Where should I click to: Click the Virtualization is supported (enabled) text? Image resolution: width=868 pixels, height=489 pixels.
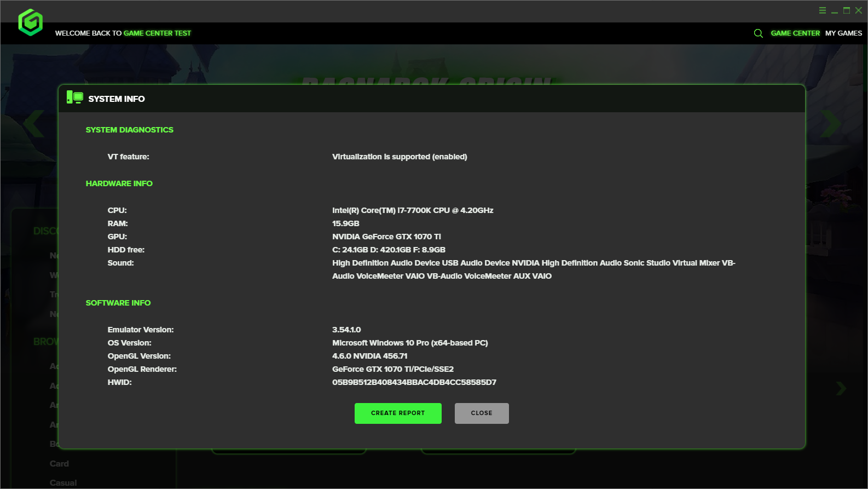(x=400, y=157)
